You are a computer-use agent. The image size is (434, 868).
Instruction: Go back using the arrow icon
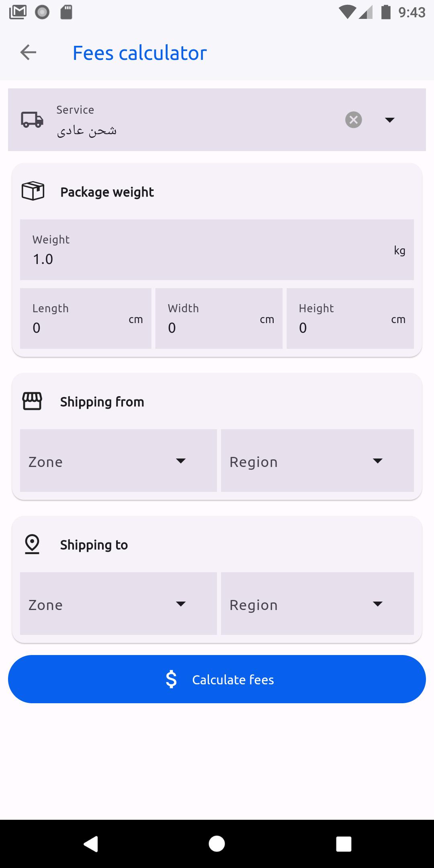click(x=28, y=52)
